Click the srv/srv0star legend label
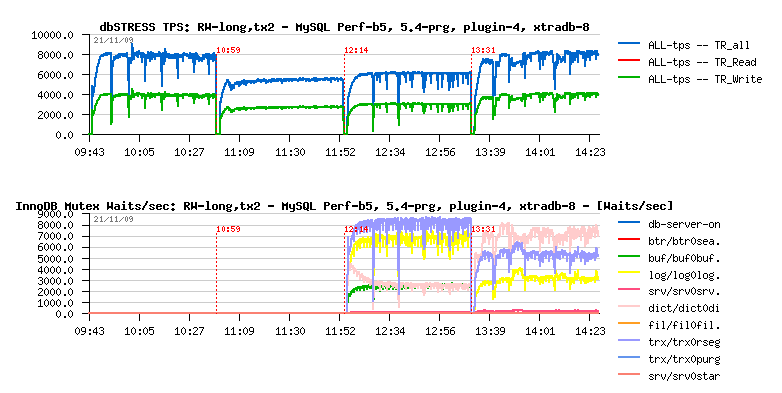Viewport: 782px width, 393px height. pos(684,376)
